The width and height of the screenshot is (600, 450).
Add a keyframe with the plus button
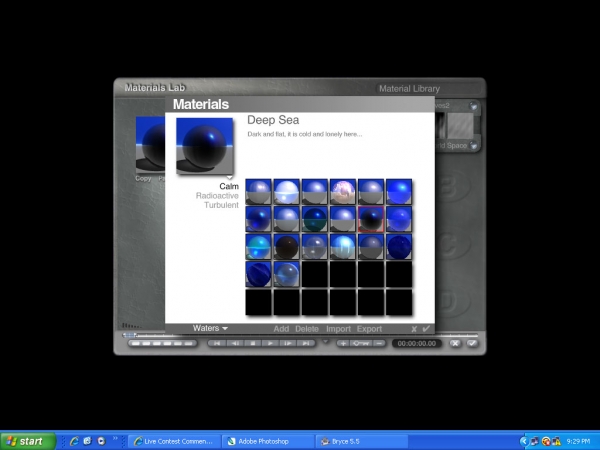[343, 343]
